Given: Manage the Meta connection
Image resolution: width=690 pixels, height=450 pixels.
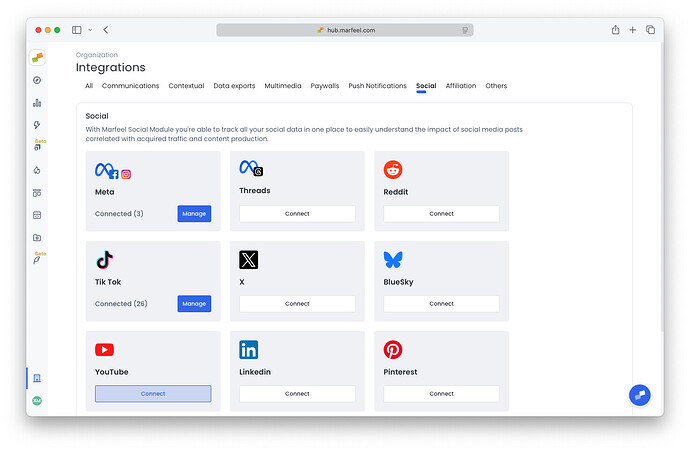Looking at the screenshot, I should [x=194, y=214].
